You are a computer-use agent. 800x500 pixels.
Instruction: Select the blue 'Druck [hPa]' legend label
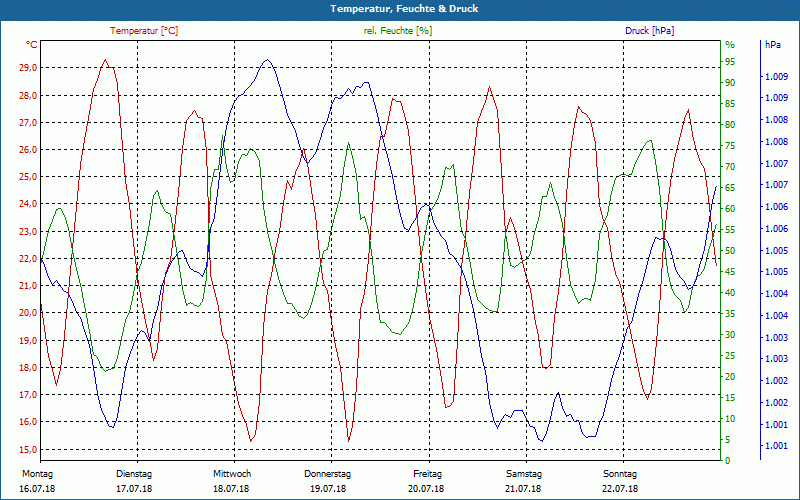point(649,31)
